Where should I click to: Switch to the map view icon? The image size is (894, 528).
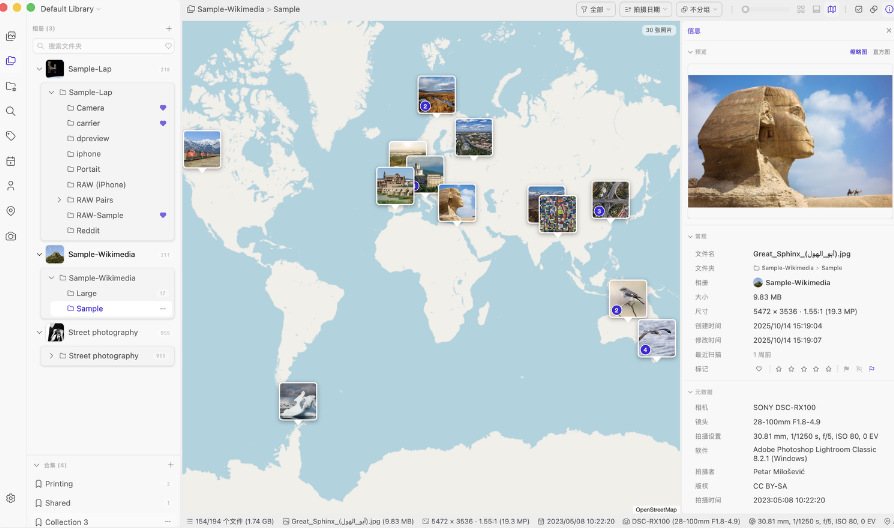[x=832, y=9]
